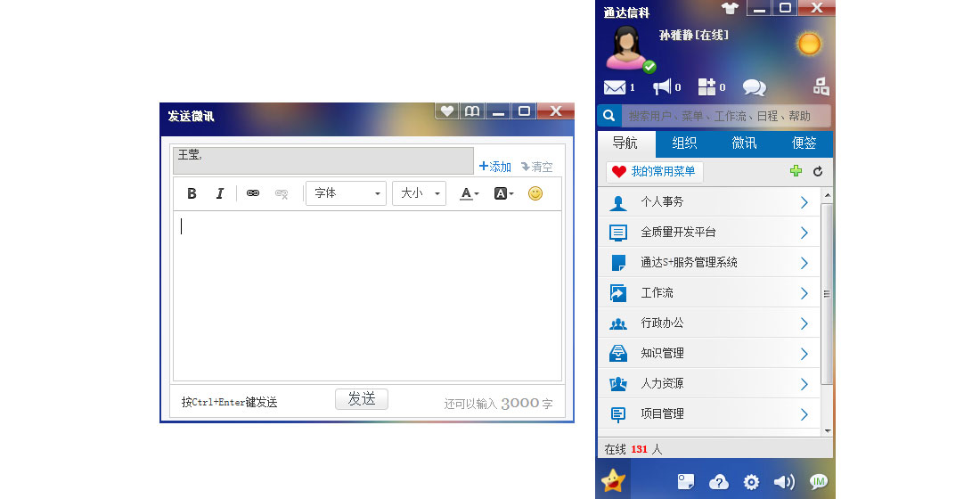Insert an emoji with smiley icon
980x499 pixels.
pos(535,193)
